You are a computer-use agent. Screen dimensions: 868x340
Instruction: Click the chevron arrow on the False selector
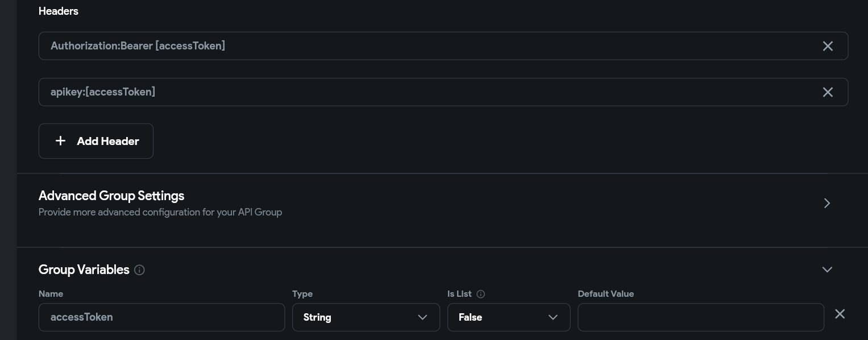coord(553,317)
